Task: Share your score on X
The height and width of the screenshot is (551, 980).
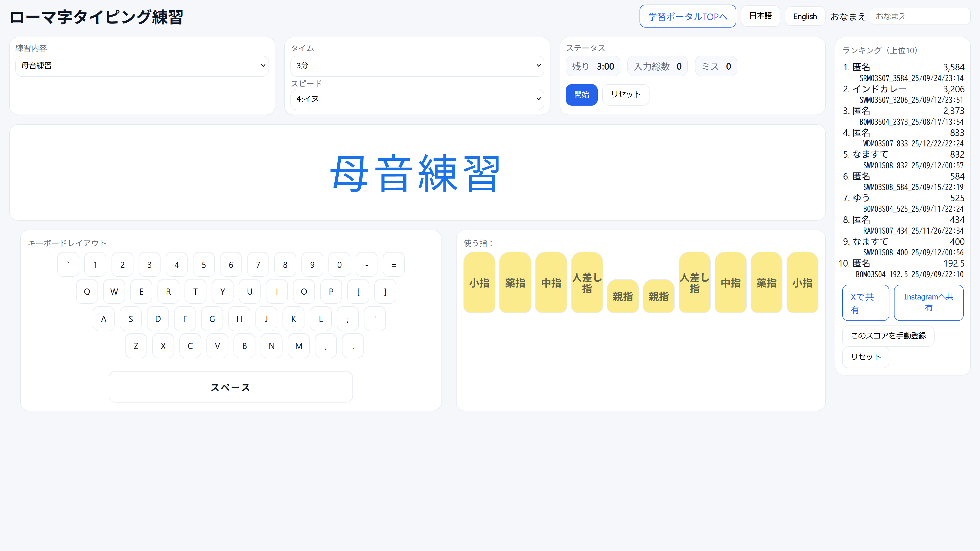Action: coord(865,302)
